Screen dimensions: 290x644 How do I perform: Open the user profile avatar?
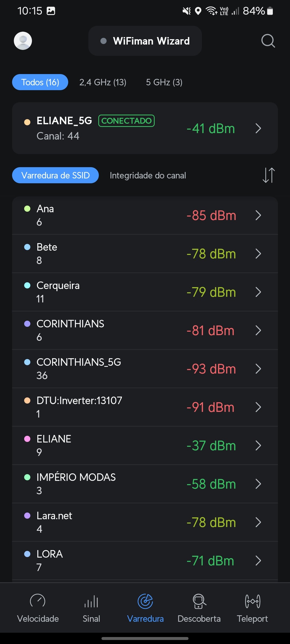click(x=23, y=41)
